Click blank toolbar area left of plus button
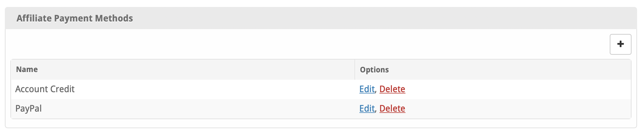644x140 pixels. pos(312,44)
